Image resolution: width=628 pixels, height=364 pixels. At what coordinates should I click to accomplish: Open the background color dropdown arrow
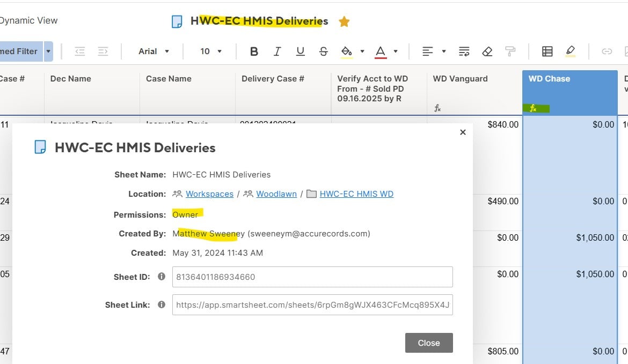click(362, 51)
